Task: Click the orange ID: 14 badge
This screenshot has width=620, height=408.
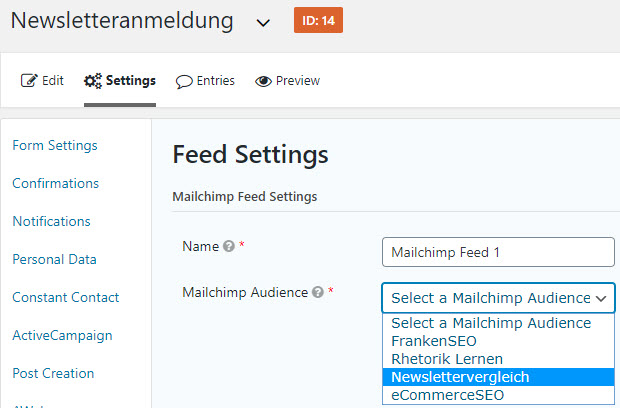Action: [x=318, y=20]
